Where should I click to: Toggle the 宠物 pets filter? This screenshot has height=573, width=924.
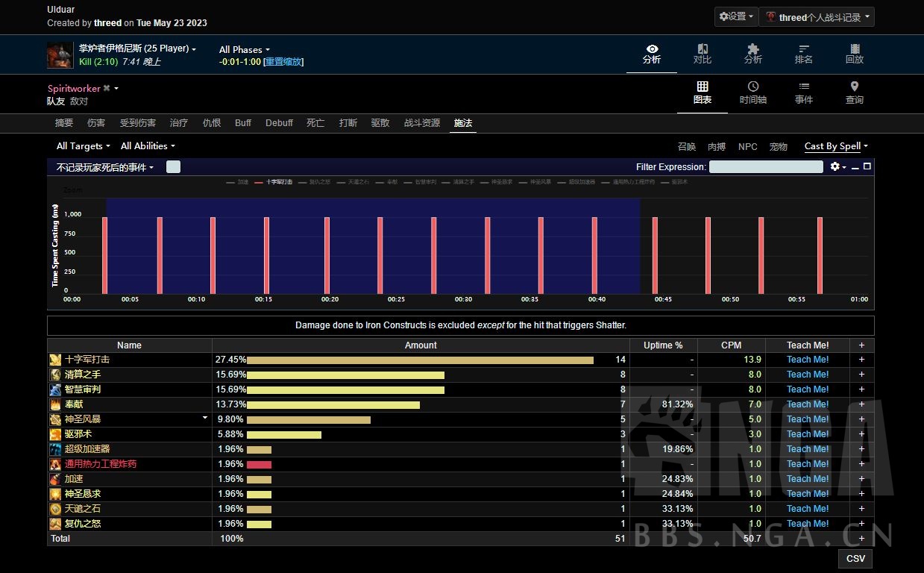[x=779, y=147]
